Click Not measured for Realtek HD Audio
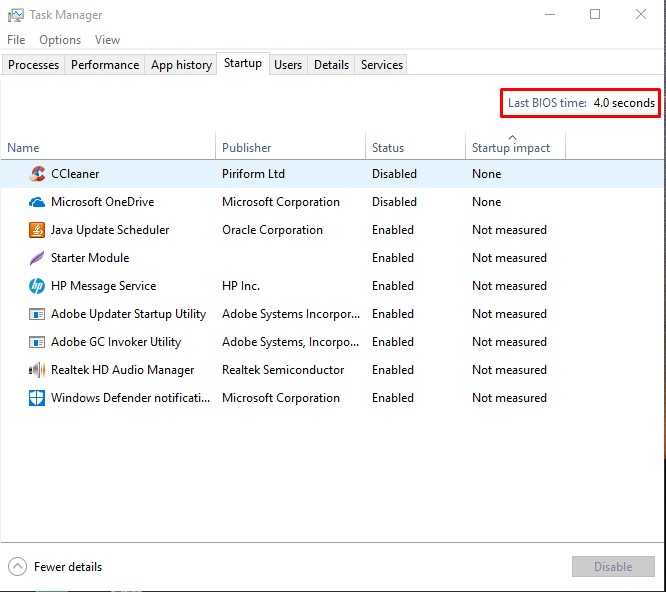 point(509,370)
